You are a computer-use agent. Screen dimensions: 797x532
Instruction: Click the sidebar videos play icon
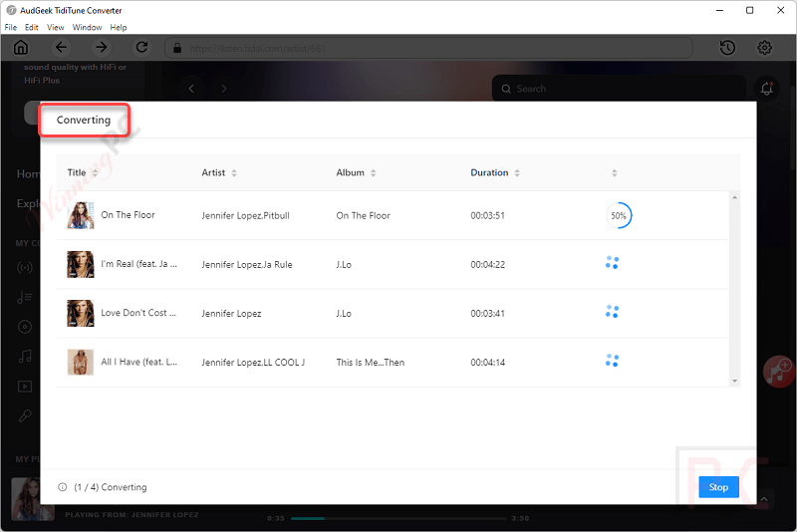point(24,387)
